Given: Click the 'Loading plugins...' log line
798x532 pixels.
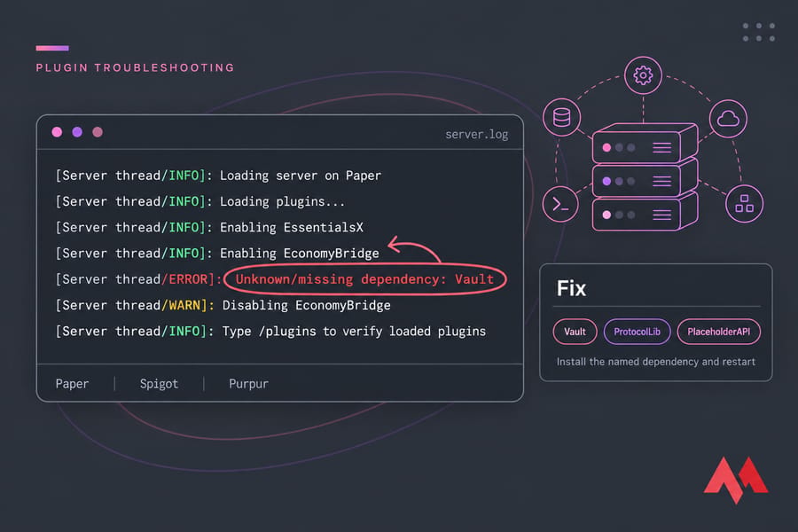Looking at the screenshot, I should pos(200,201).
